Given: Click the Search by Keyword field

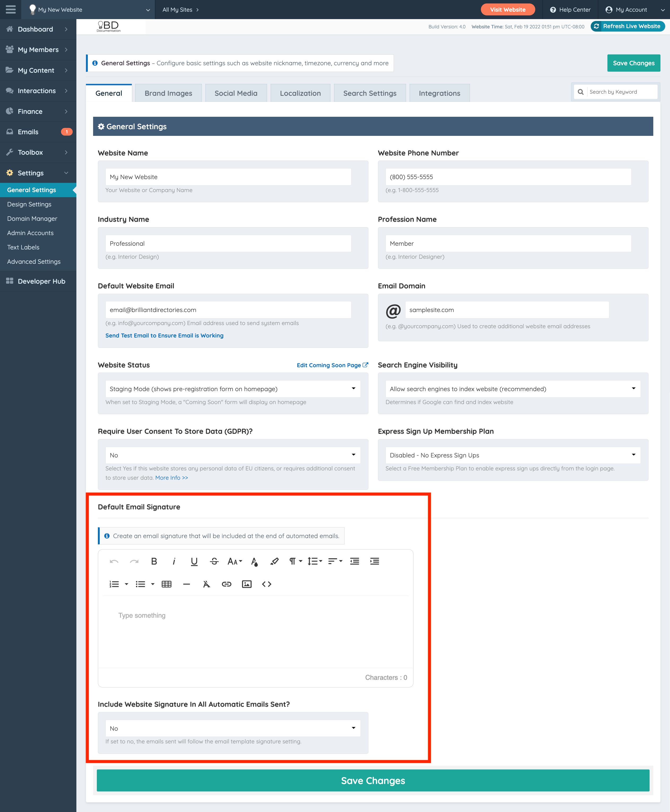Looking at the screenshot, I should (621, 92).
